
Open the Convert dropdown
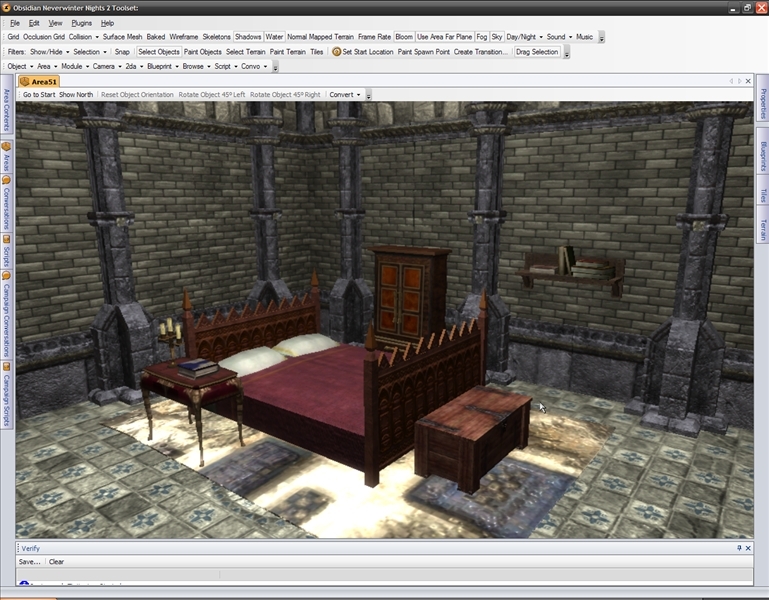345,95
